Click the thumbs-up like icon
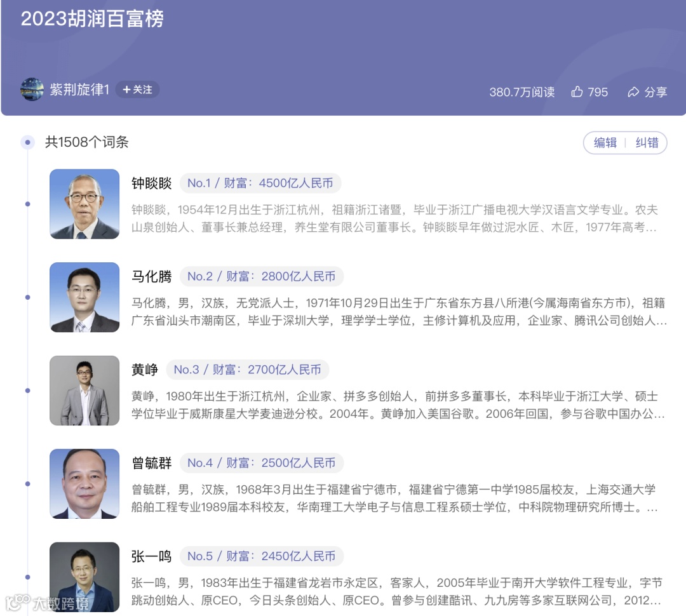 click(x=577, y=91)
